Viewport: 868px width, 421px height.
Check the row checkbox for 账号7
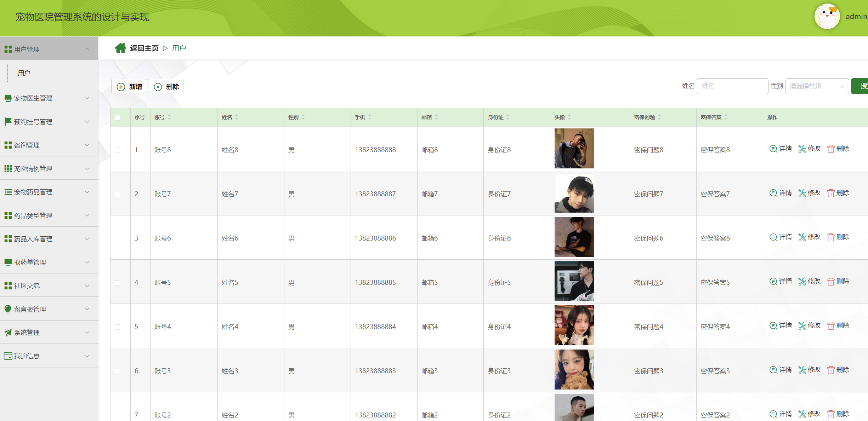(x=118, y=194)
